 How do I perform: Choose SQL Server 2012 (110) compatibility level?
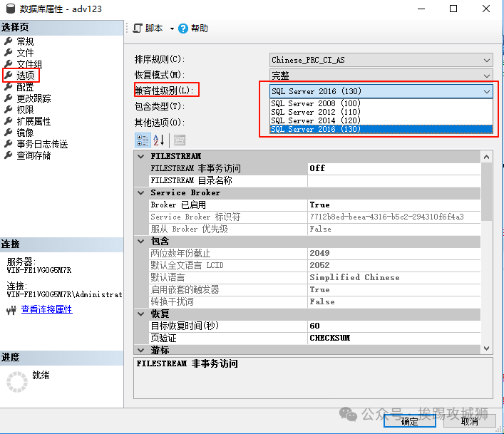pyautogui.click(x=316, y=112)
